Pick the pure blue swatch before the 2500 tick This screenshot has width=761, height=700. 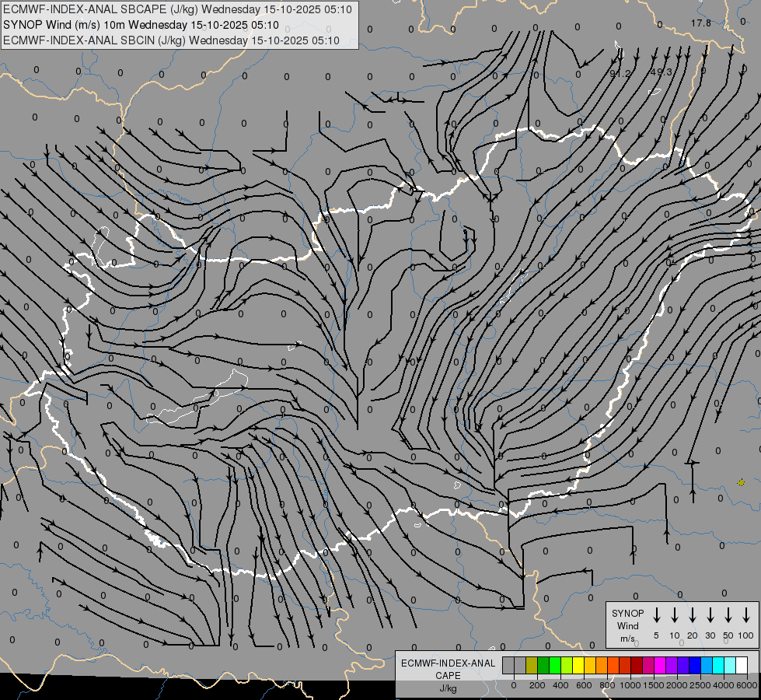click(695, 665)
